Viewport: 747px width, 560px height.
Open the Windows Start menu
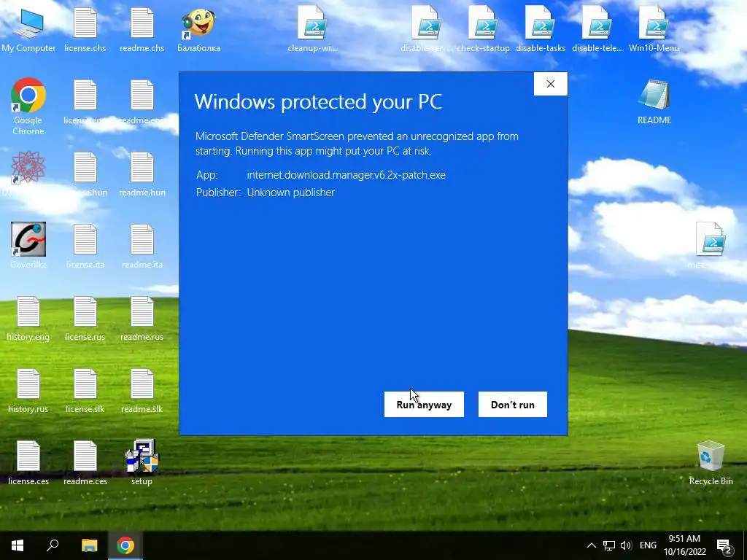18,545
